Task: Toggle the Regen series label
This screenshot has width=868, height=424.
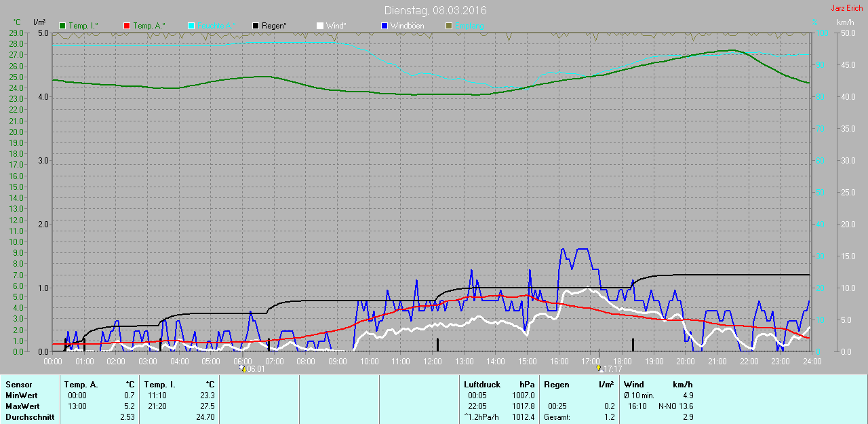Action: (274, 26)
